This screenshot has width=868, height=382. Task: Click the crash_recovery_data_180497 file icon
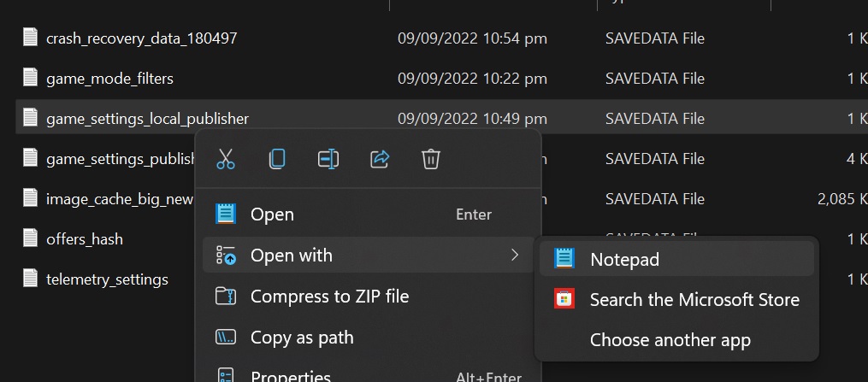coord(31,38)
